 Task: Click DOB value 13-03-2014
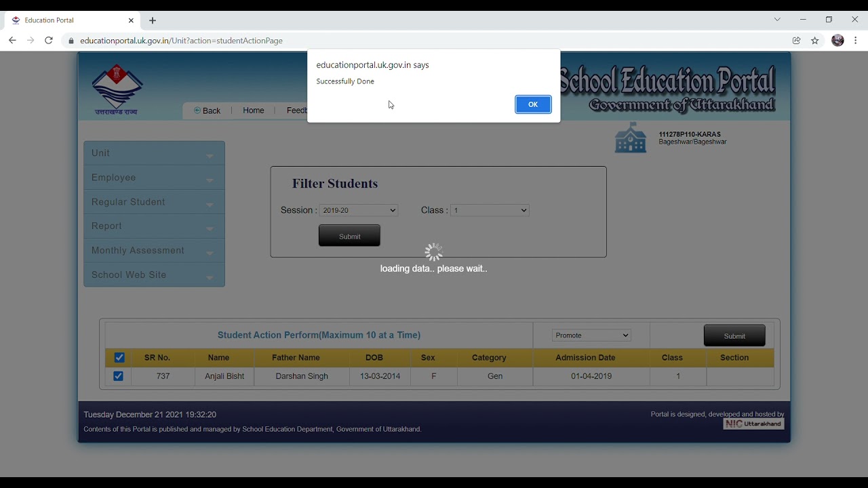point(380,376)
